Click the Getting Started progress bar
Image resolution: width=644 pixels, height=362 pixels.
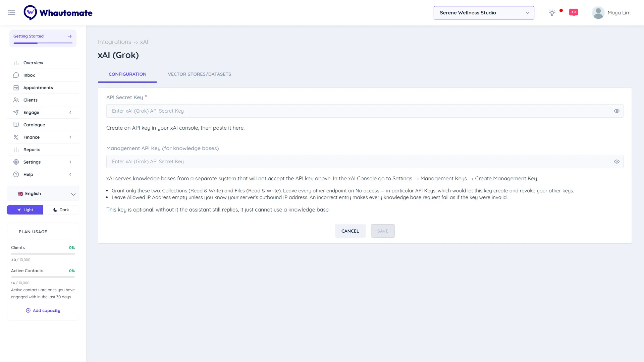point(43,43)
